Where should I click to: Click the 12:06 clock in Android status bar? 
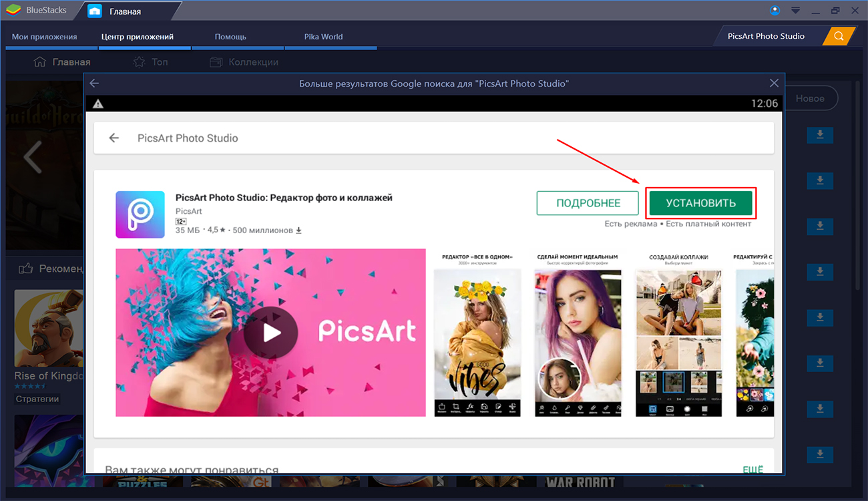coord(765,104)
